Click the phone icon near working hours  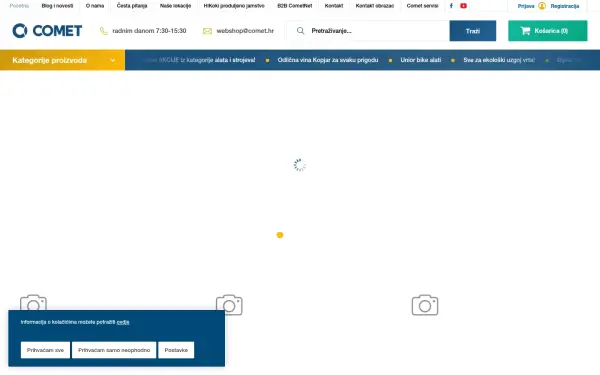(x=104, y=31)
